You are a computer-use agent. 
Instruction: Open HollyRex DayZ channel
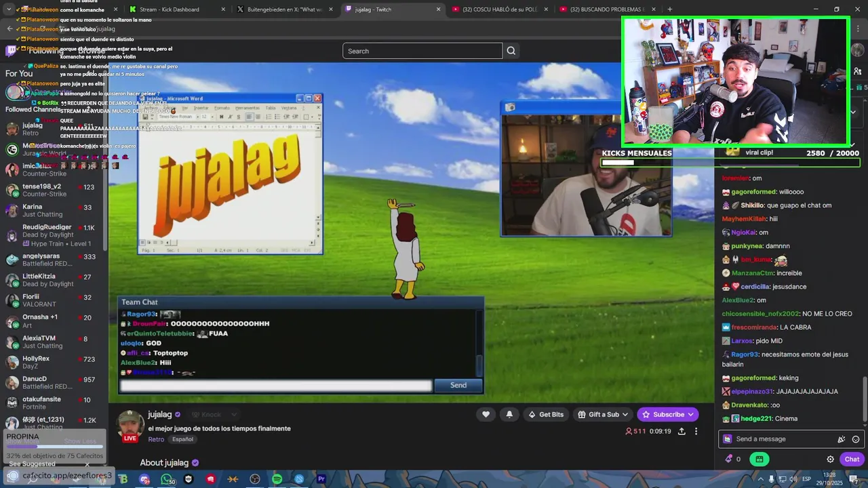click(x=53, y=362)
